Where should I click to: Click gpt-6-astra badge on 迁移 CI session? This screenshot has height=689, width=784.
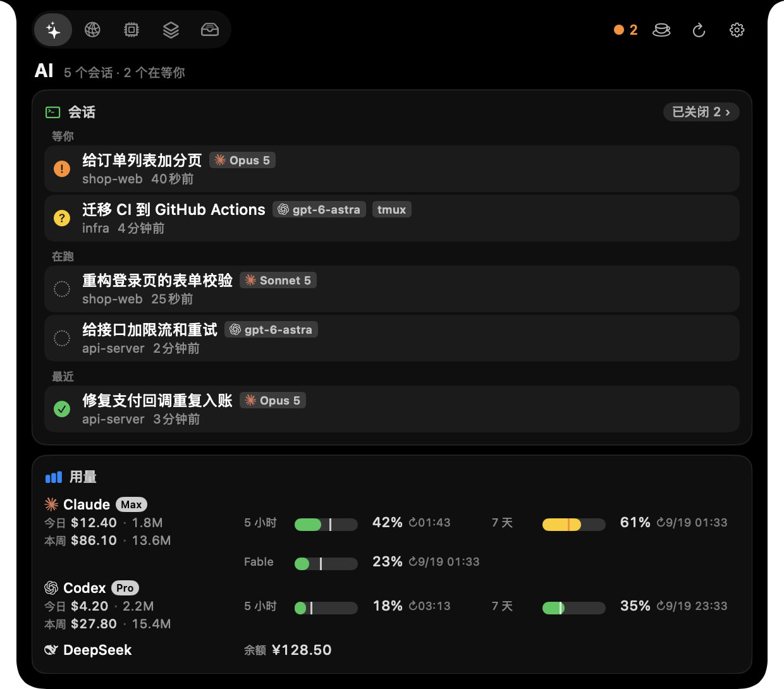pyautogui.click(x=319, y=209)
